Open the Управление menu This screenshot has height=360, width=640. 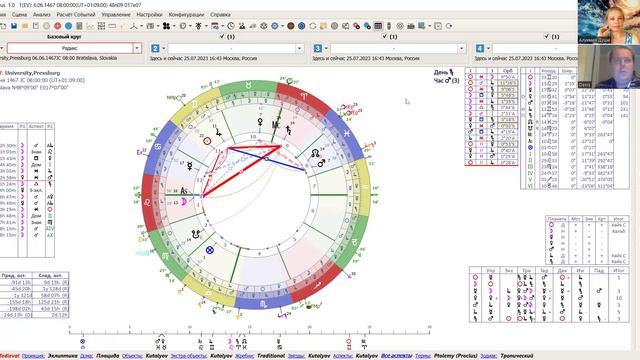point(116,15)
